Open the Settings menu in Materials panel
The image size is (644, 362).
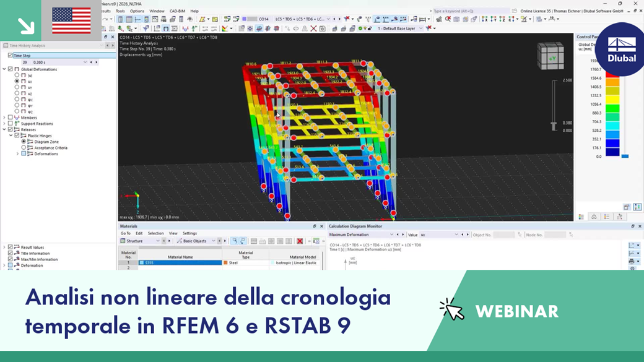tap(189, 233)
